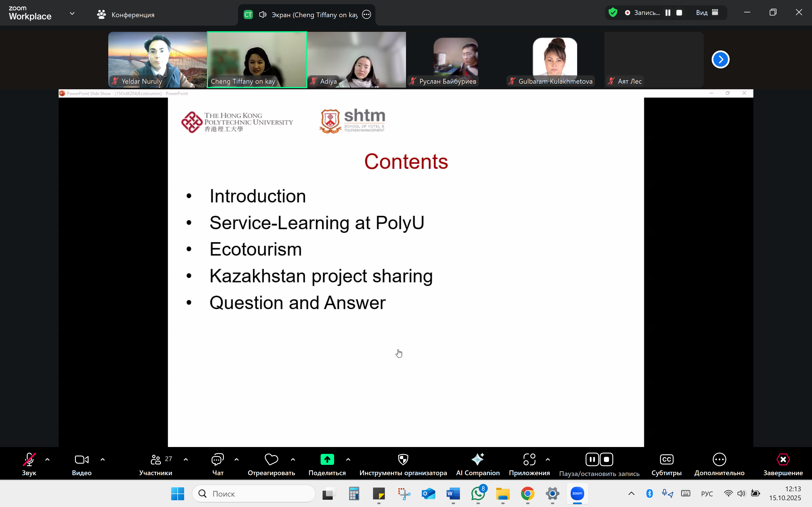Pause the recording in bottom toolbar
812x507 pixels.
pyautogui.click(x=592, y=459)
